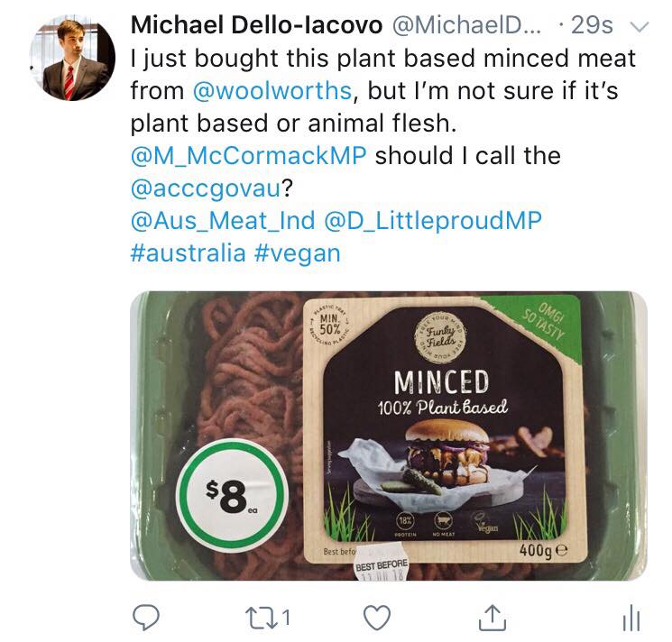Click the 29s timestamp
672x642 pixels.
593,26
